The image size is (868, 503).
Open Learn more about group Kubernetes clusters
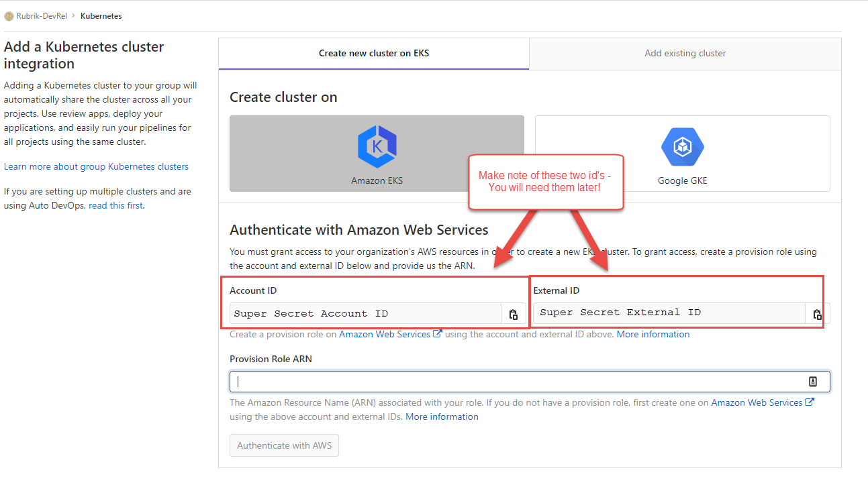(x=96, y=166)
